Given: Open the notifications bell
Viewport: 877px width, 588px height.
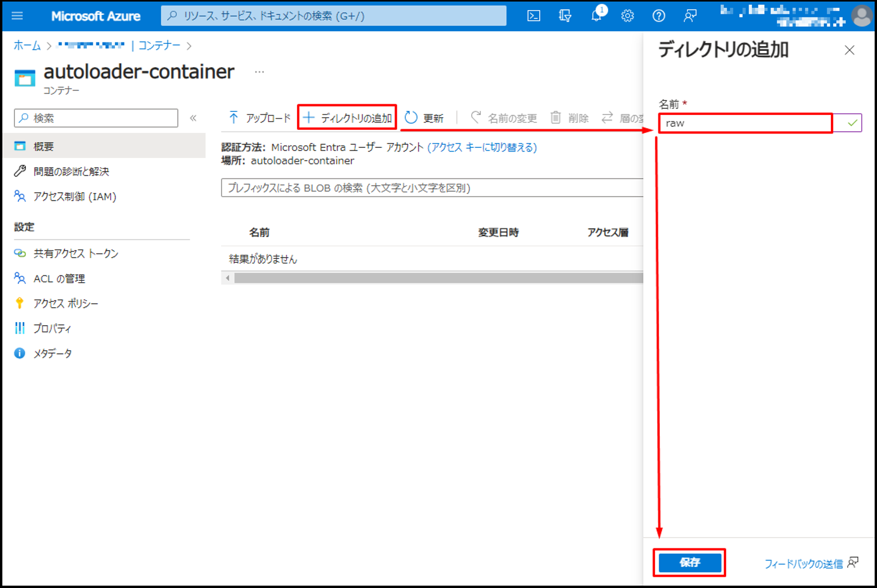Looking at the screenshot, I should click(596, 16).
